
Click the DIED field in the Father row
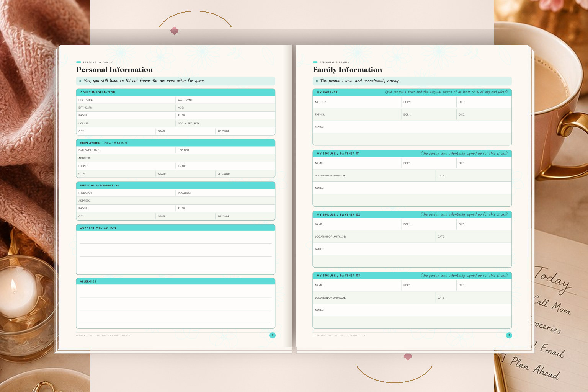(x=484, y=114)
